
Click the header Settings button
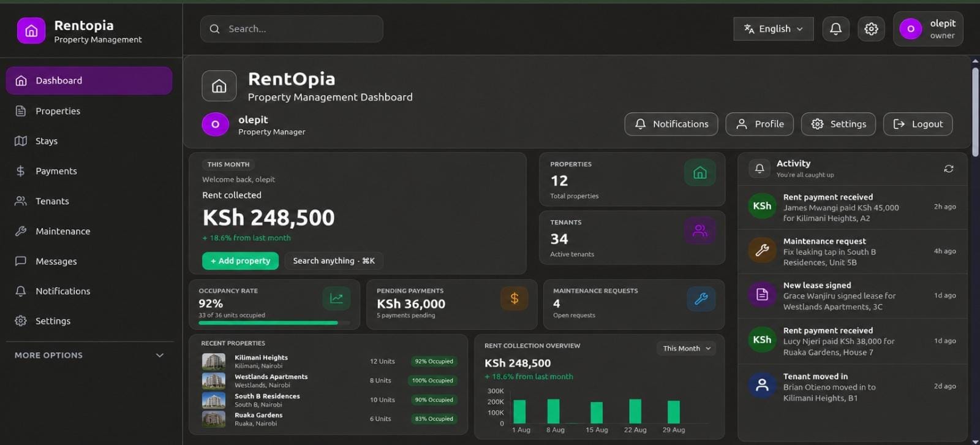(x=839, y=124)
